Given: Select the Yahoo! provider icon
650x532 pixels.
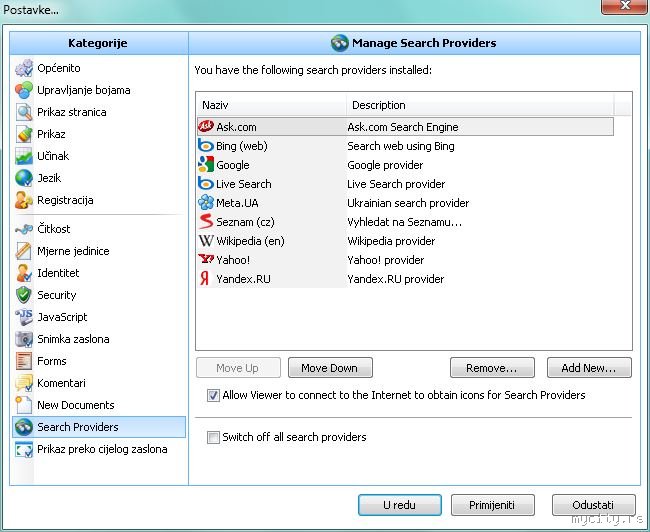Looking at the screenshot, I should (206, 260).
